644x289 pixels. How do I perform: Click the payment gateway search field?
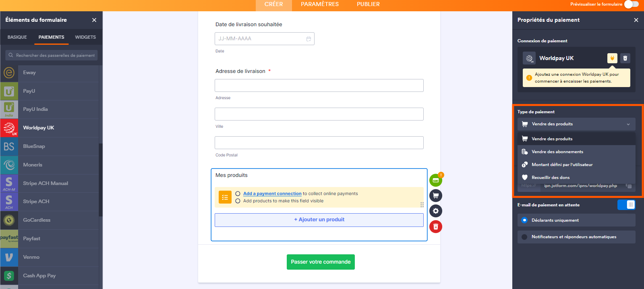pyautogui.click(x=51, y=55)
